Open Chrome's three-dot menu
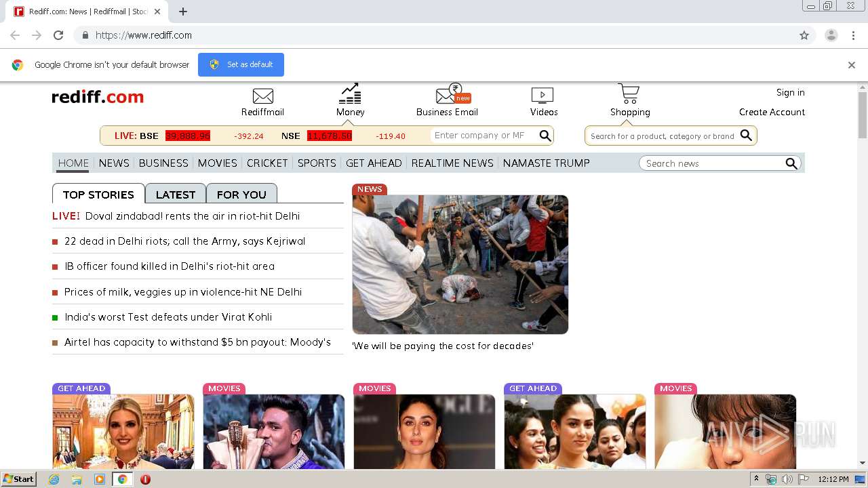The width and height of the screenshot is (868, 488). (x=853, y=35)
